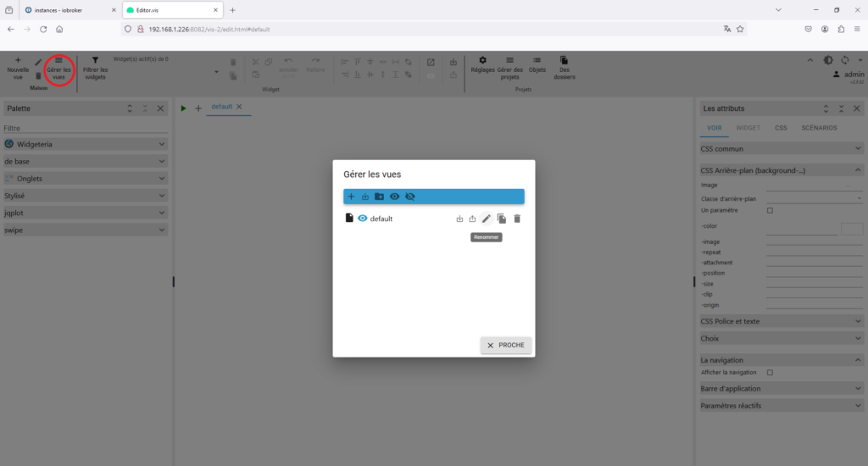Toggle visibility of the default view

tap(362, 219)
